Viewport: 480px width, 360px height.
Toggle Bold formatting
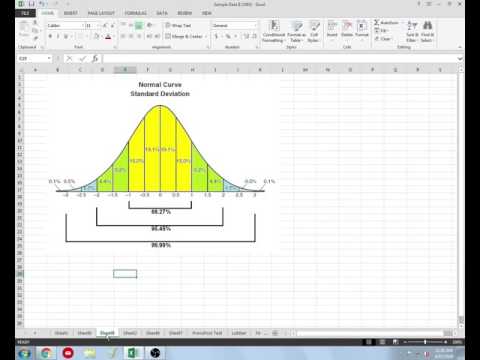click(x=50, y=36)
